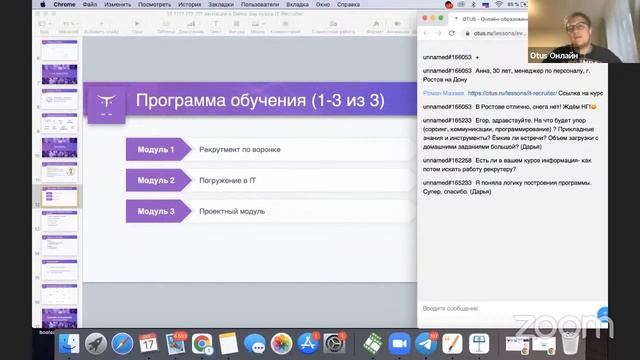Insert a table with the Таблица tool
The image size is (640, 360).
166,26
